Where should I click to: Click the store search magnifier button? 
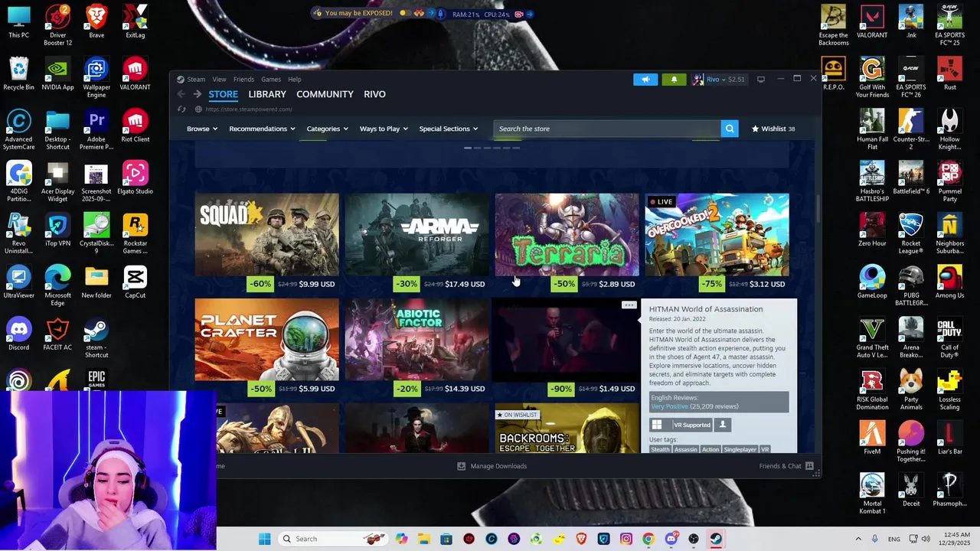point(730,129)
